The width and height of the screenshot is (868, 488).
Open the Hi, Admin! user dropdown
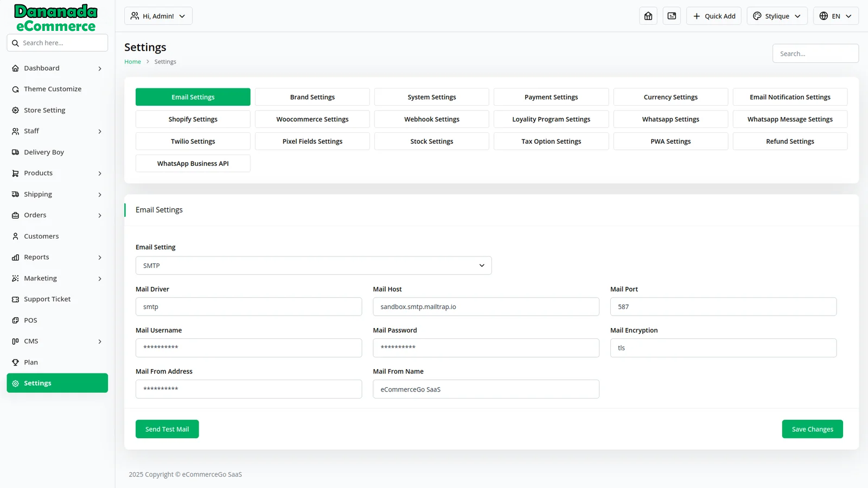(158, 16)
